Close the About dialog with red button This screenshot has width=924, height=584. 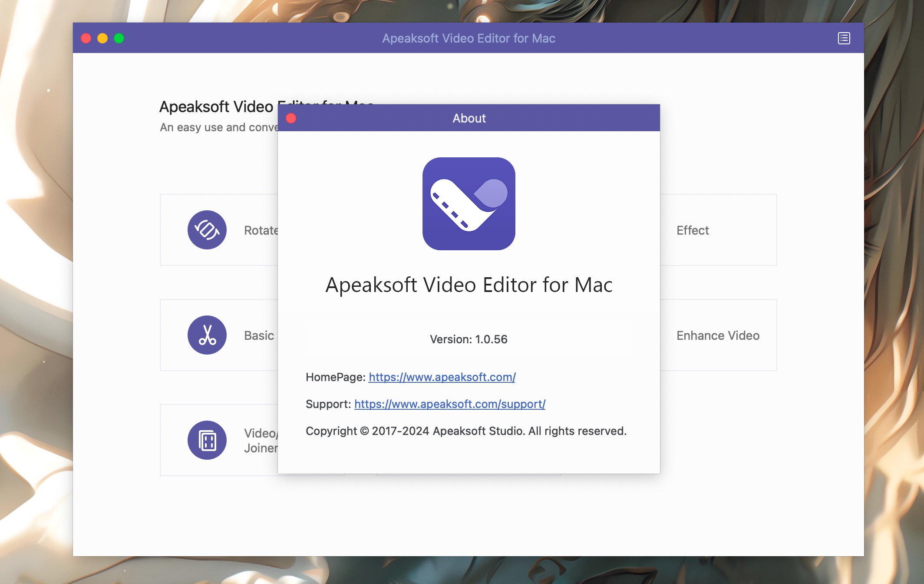291,118
